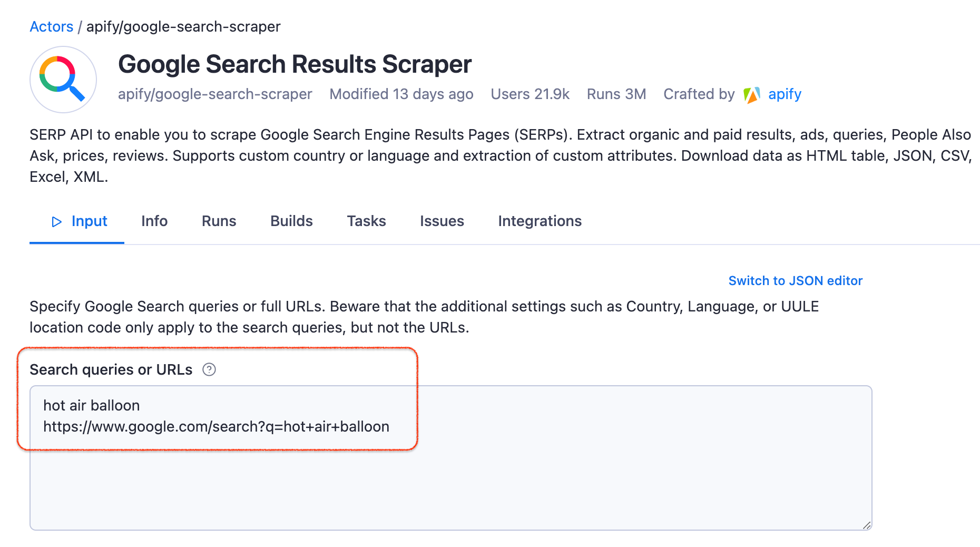The image size is (980, 547).
Task: Open help tooltip for Search queries or URLs
Action: tap(209, 369)
